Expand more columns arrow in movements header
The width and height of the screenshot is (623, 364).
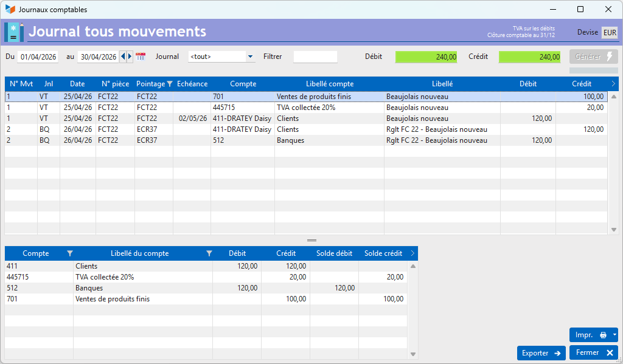point(613,84)
